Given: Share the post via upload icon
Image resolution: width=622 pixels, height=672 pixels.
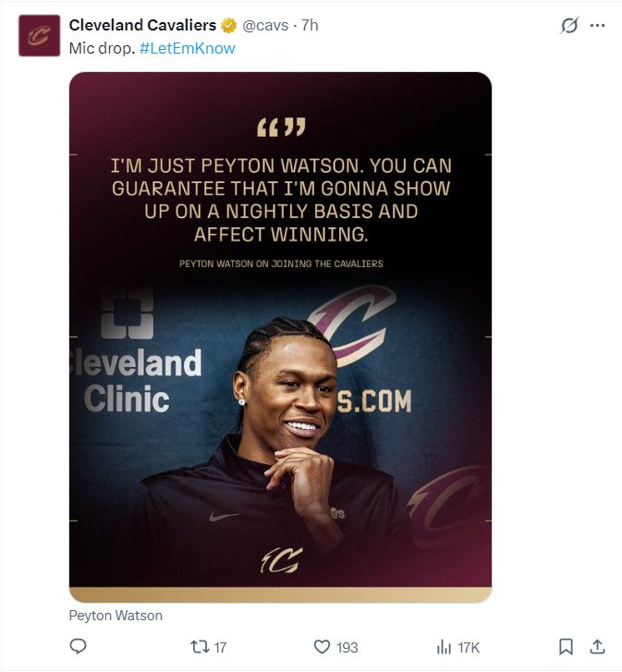Looking at the screenshot, I should pyautogui.click(x=597, y=646).
